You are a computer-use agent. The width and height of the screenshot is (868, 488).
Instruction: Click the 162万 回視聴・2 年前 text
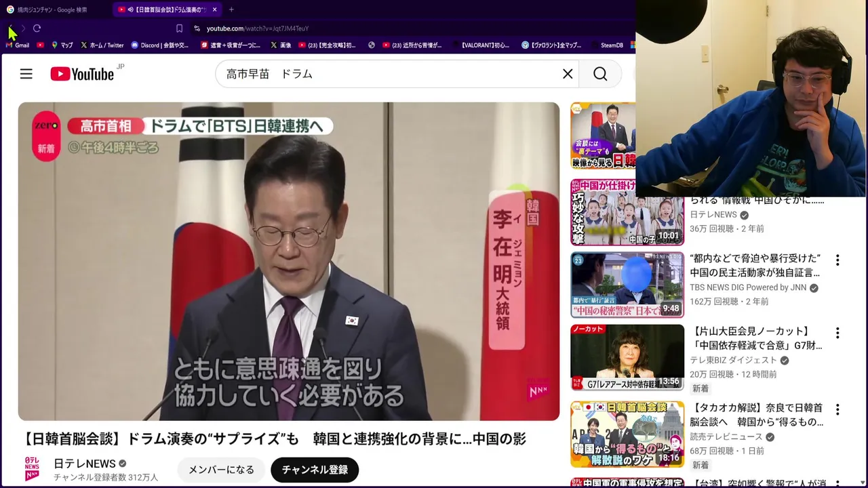(729, 301)
